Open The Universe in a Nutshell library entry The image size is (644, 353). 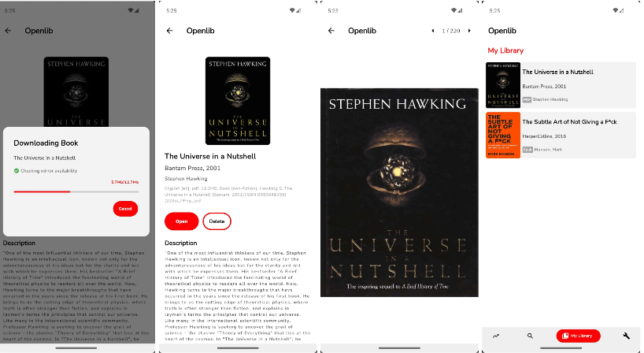click(x=561, y=85)
